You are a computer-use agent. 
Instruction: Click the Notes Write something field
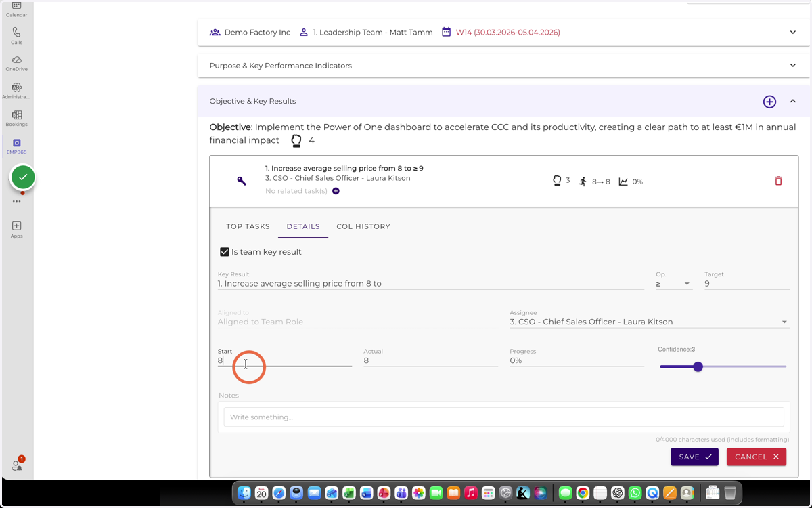tap(503, 417)
